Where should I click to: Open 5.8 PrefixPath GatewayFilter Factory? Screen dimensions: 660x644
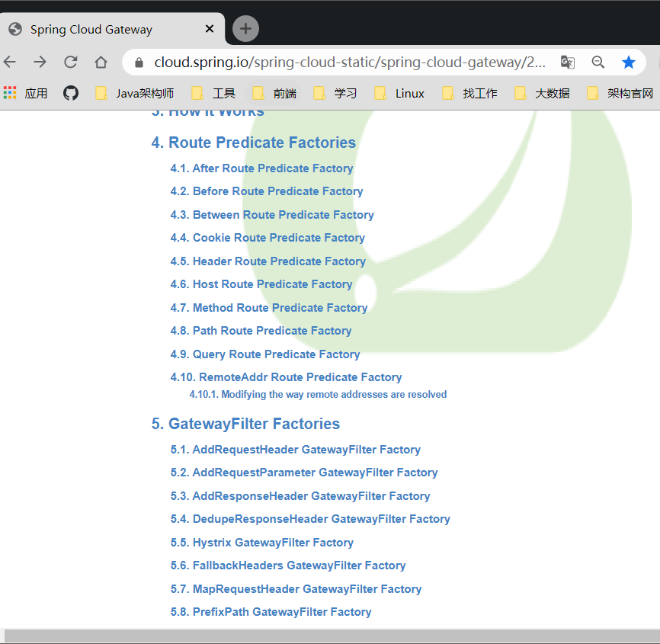[x=271, y=612]
